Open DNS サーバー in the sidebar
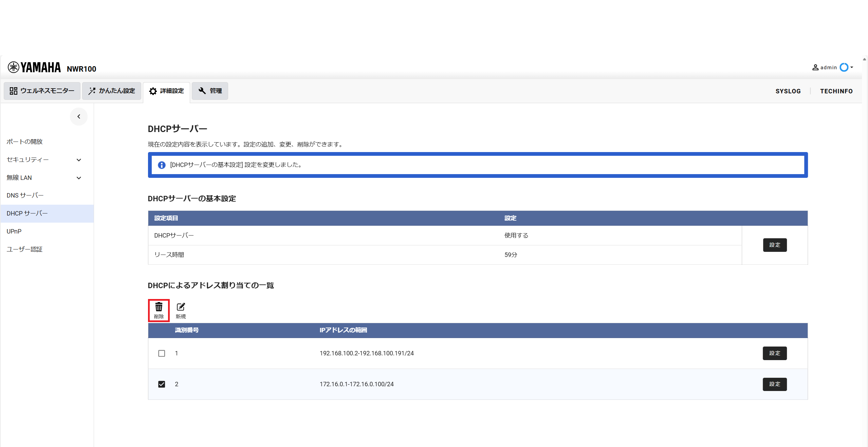 (x=25, y=195)
